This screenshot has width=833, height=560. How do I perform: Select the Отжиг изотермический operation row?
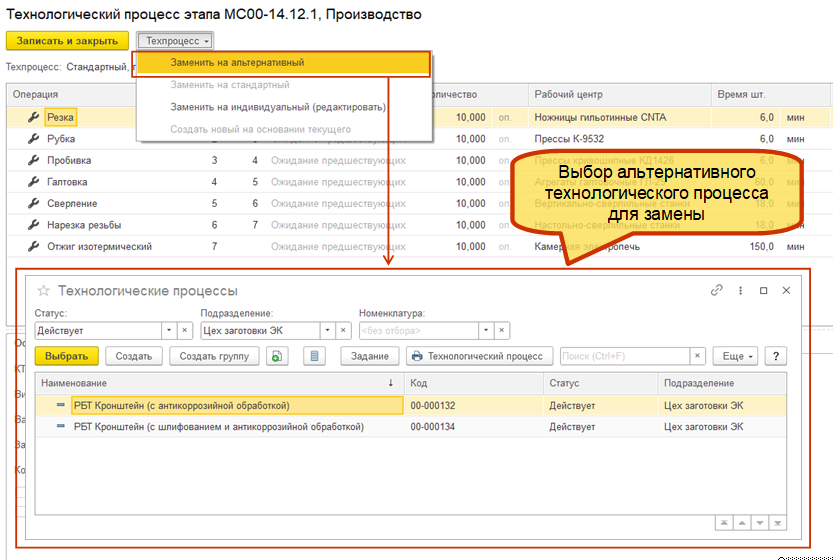click(x=99, y=247)
